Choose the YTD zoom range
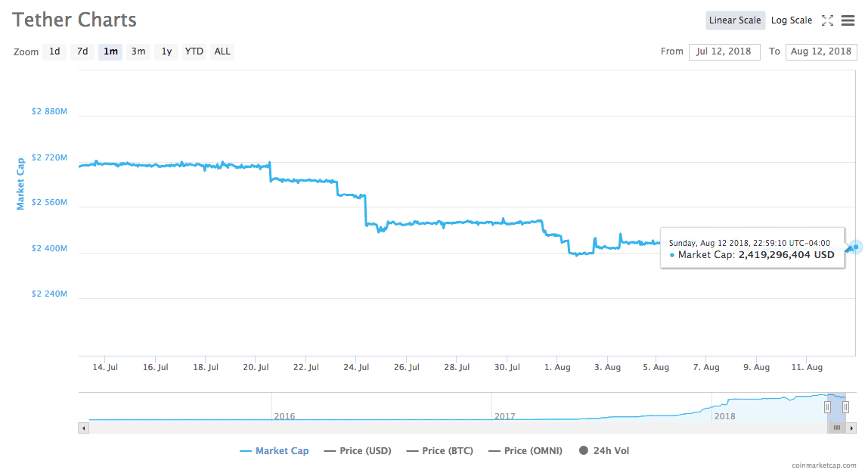Screen dimensions: 868x473 tap(194, 51)
